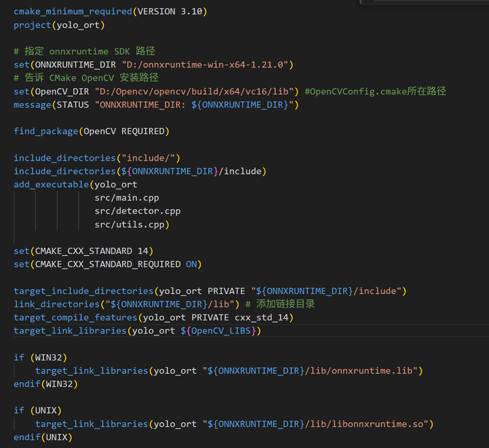
Task: Click find_package(OpenCV REQUIRED) line
Action: [x=92, y=131]
